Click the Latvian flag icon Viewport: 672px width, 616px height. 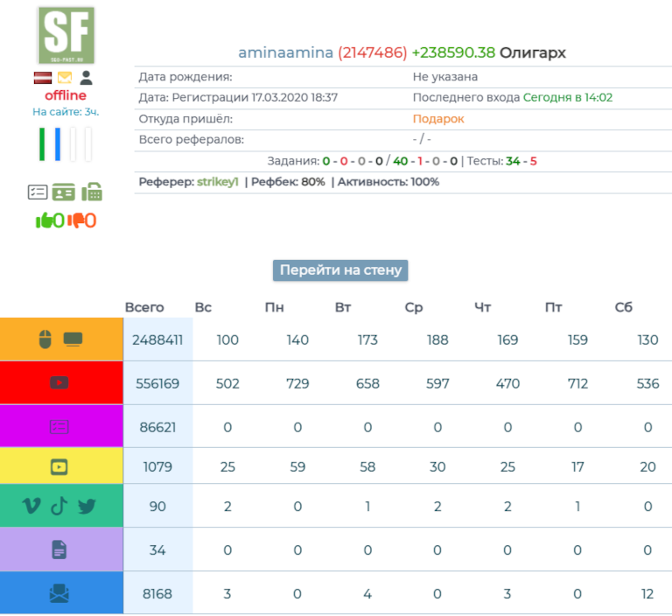click(x=44, y=78)
